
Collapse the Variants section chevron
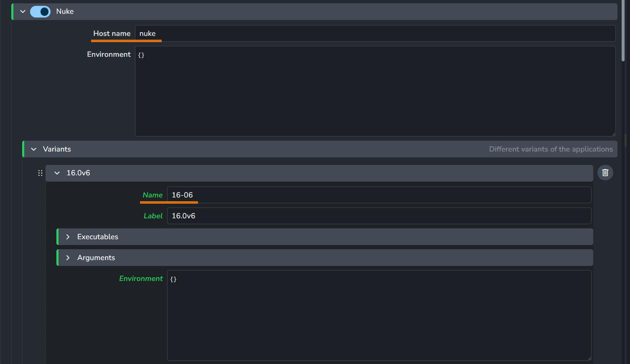point(34,149)
